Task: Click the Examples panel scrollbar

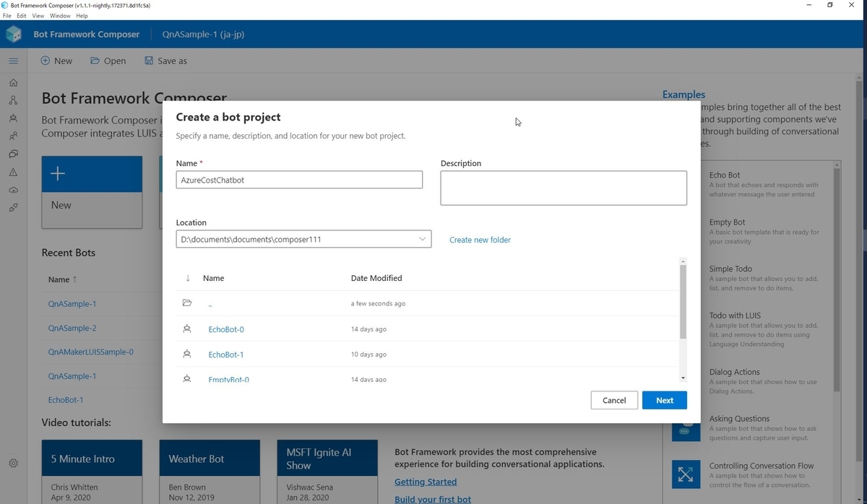Action: click(x=837, y=279)
